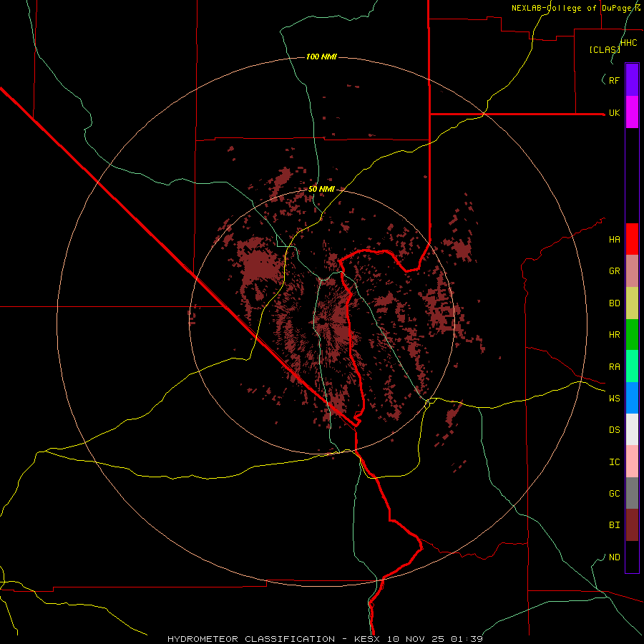
Task: Click the BI legend label
Action: click(614, 525)
